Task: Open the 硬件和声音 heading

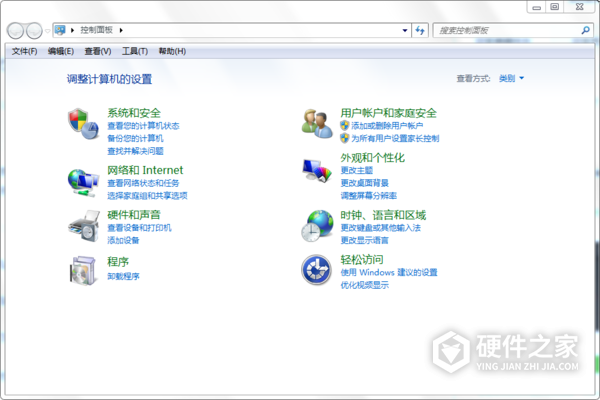Action: click(x=134, y=215)
